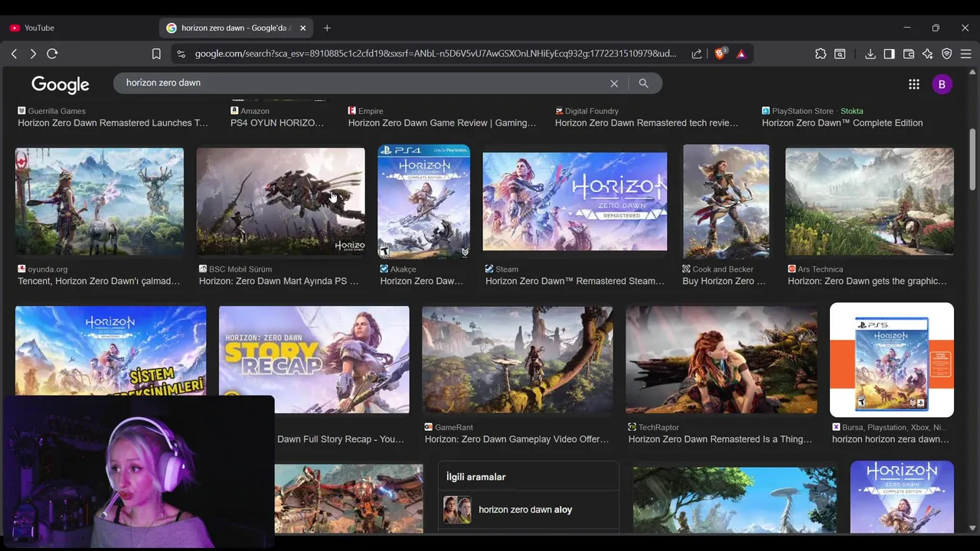Viewport: 980px width, 551px height.
Task: Click the 'İlgili aramalar' heading
Action: point(475,477)
